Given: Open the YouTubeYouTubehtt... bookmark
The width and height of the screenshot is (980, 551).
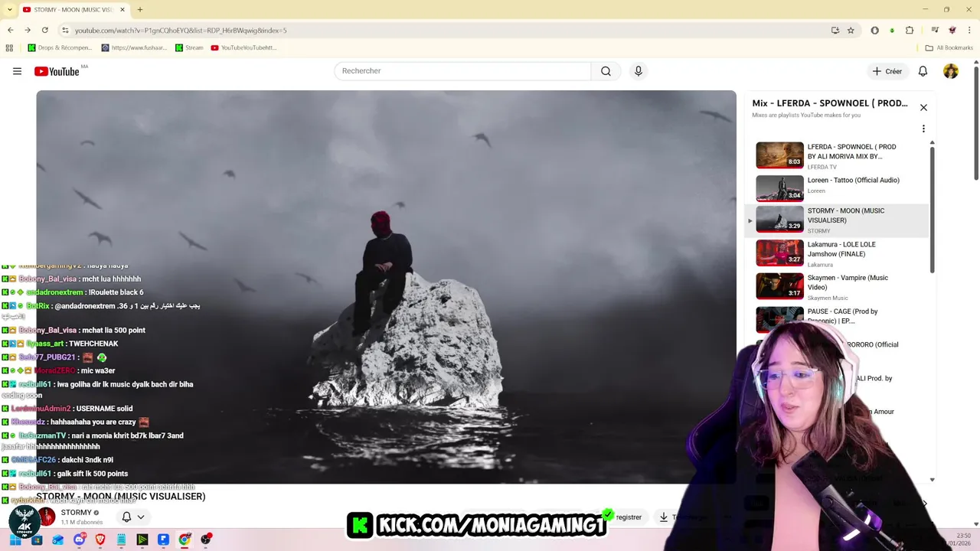Looking at the screenshot, I should (244, 47).
